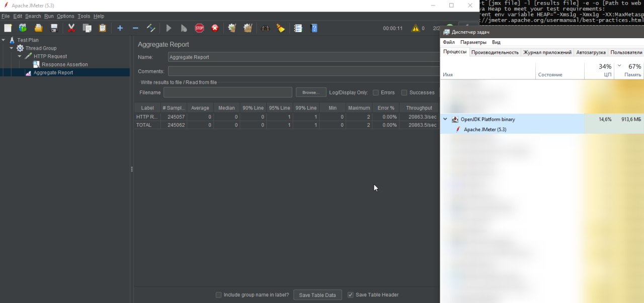Click the Response Assertion magnifier icon
Viewport: 644px width, 303px height.
click(36, 64)
